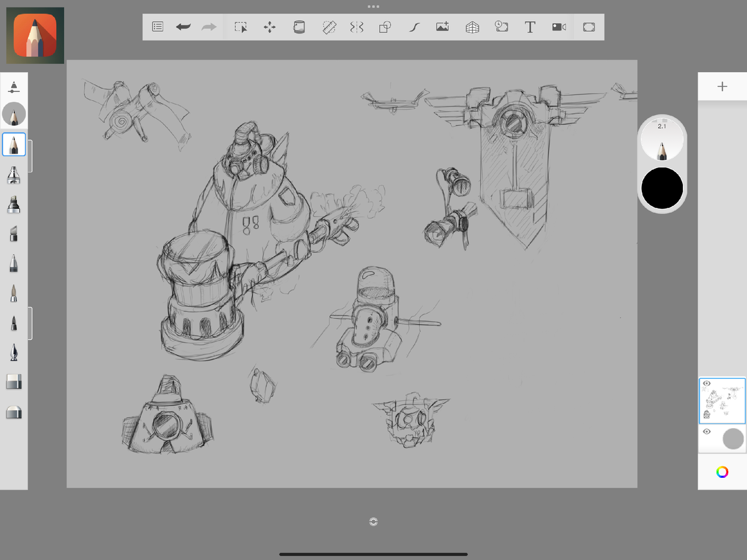Open the color wheel editor
This screenshot has height=560, width=747.
pyautogui.click(x=722, y=472)
